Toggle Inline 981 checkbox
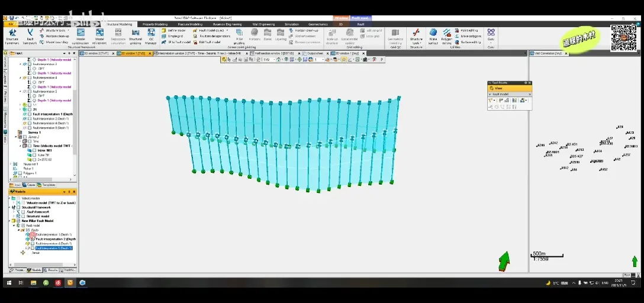 pos(34,150)
